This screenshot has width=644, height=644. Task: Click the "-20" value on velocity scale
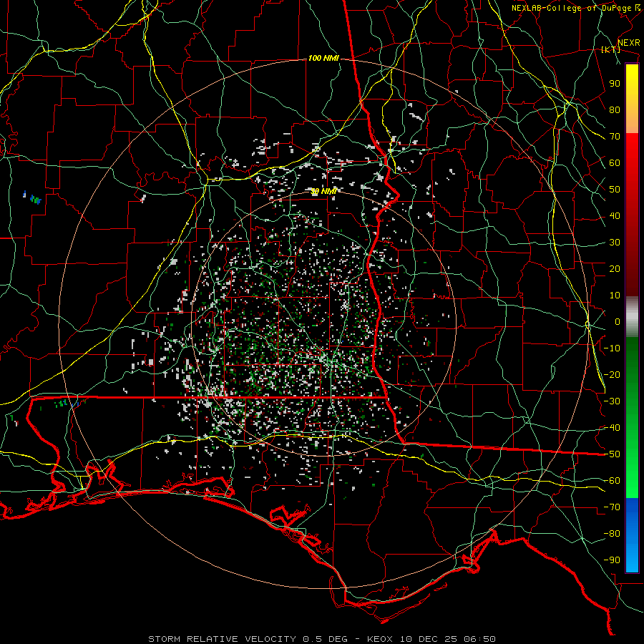[612, 374]
